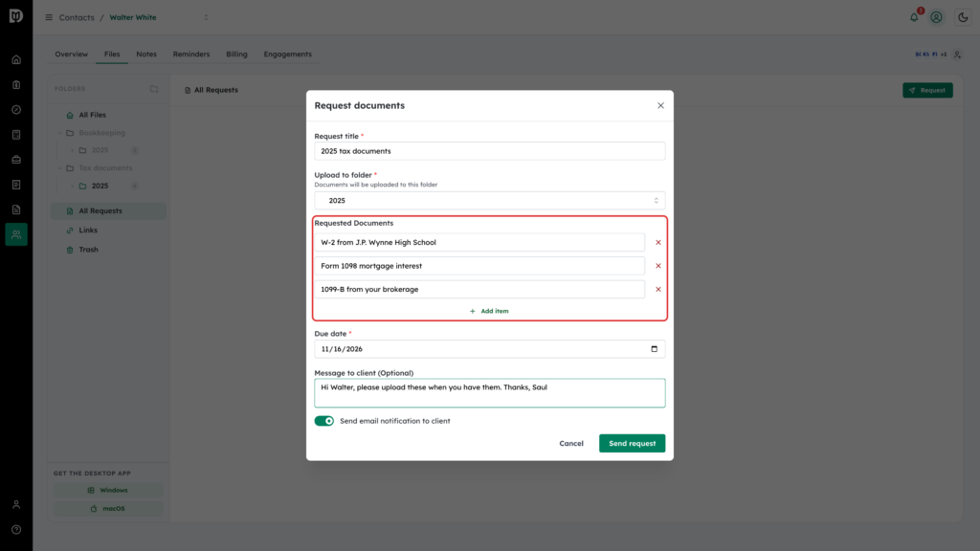The image size is (980, 551).
Task: Go to Contacts breadcrumb link
Action: 77,17
